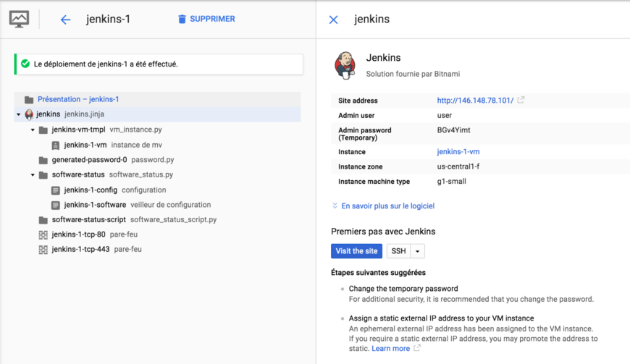
Task: Click folder icon of software-status-script
Action: [x=43, y=220]
